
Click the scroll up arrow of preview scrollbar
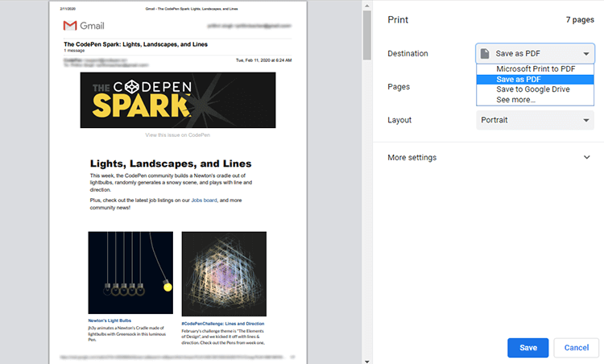click(x=366, y=6)
